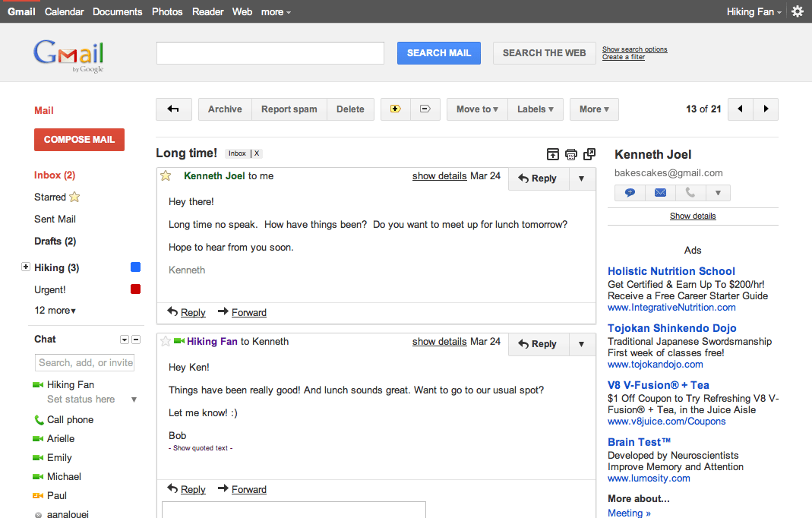Mark conversation as not important

425,109
